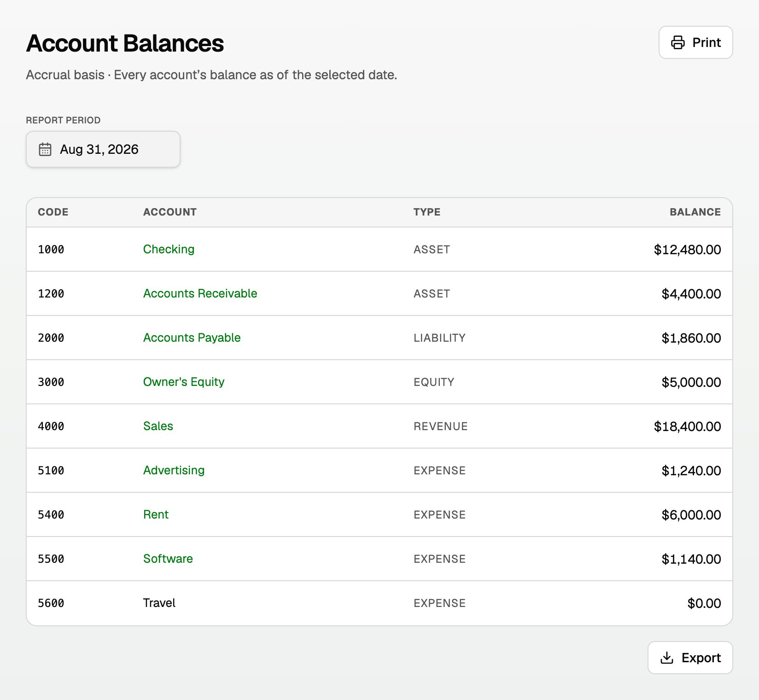Click account code 5600

(x=51, y=603)
